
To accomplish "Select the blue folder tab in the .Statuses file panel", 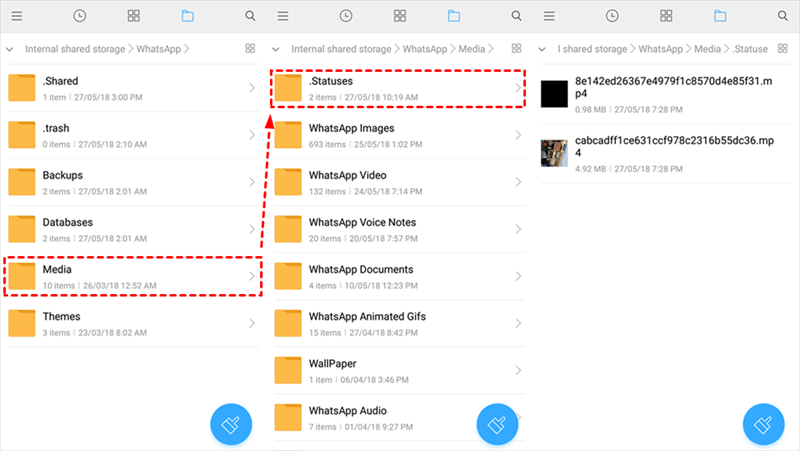I will point(720,16).
